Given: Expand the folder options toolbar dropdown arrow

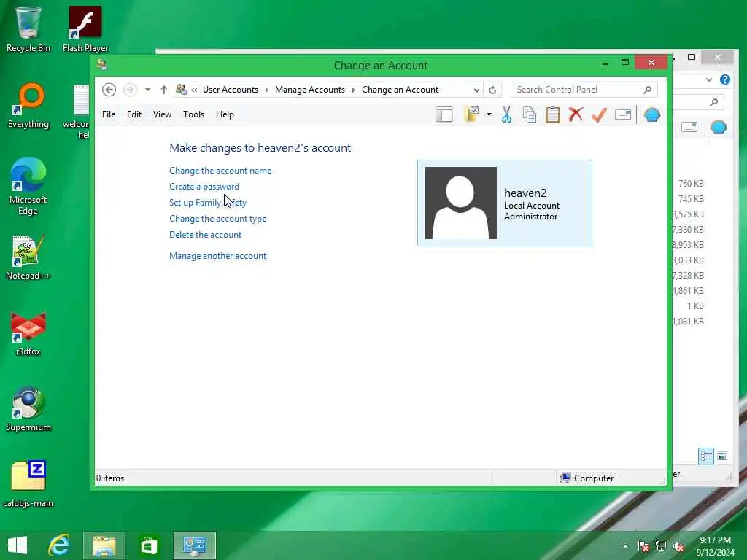Looking at the screenshot, I should point(489,114).
